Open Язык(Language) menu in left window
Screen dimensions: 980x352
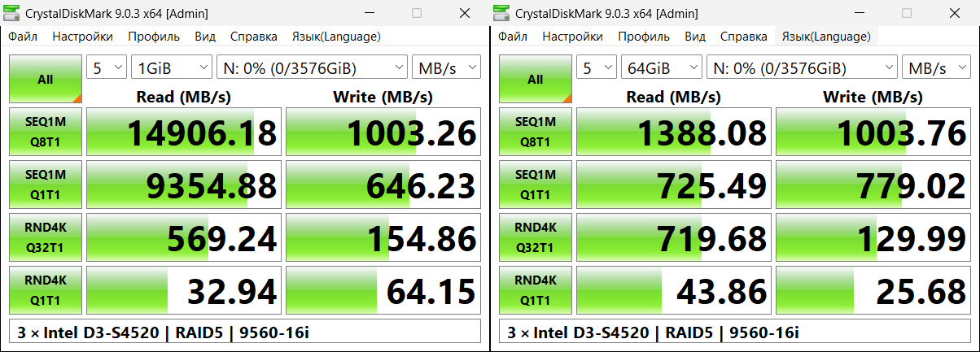(336, 37)
